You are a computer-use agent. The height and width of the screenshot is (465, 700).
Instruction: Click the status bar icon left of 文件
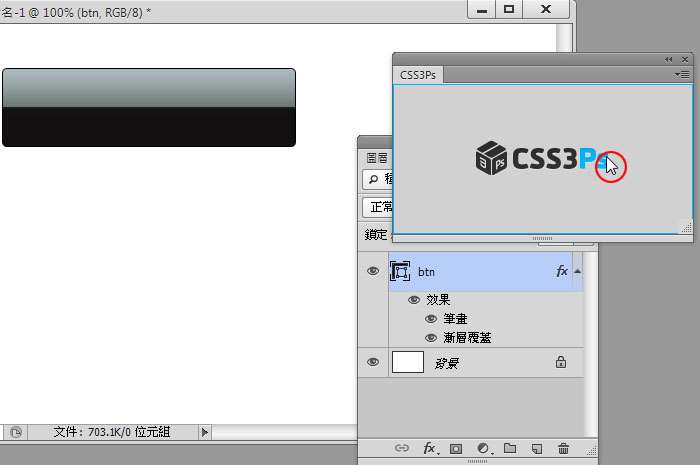coord(15,432)
